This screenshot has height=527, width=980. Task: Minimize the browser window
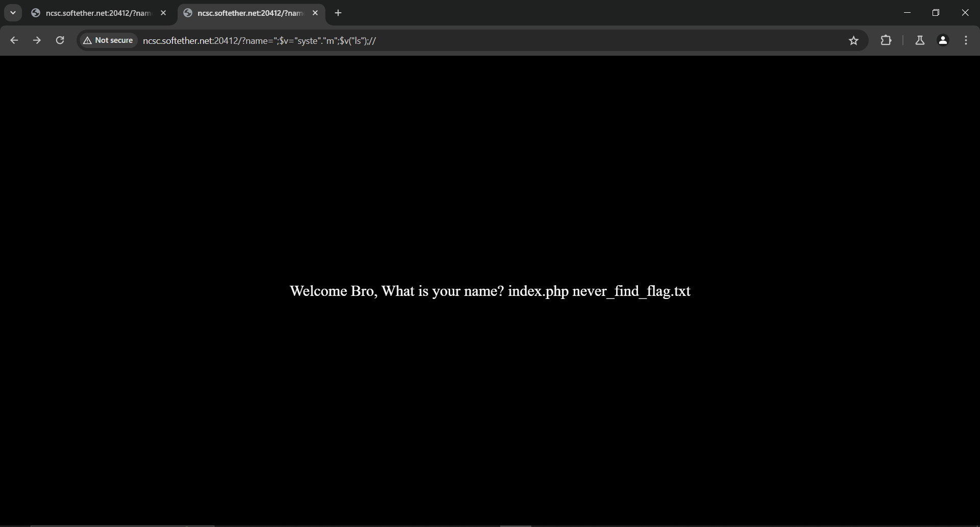tap(907, 12)
